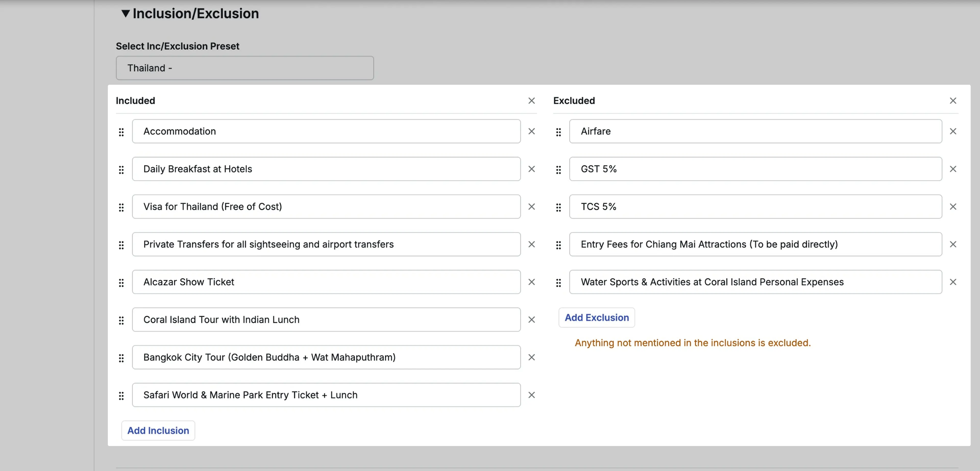Grab the drag handle beside Private Transfers
This screenshot has width=980, height=471.
pos(121,245)
